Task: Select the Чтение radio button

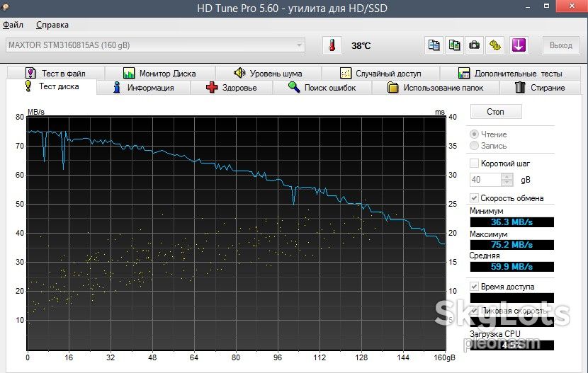Action: pos(474,134)
